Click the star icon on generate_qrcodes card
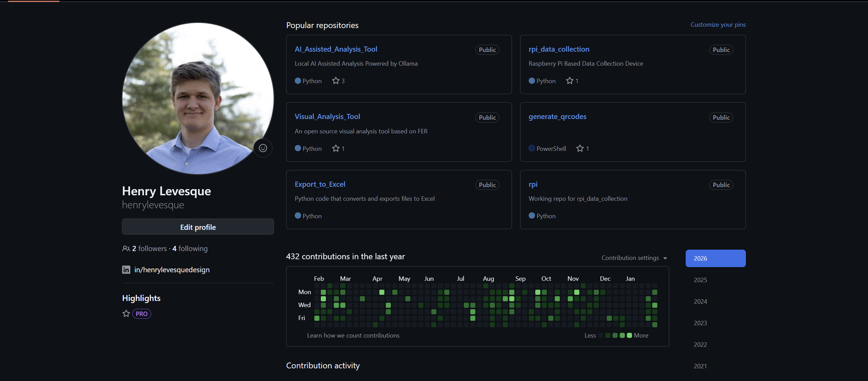Screen dimensions: 868x381 [x=580, y=148]
